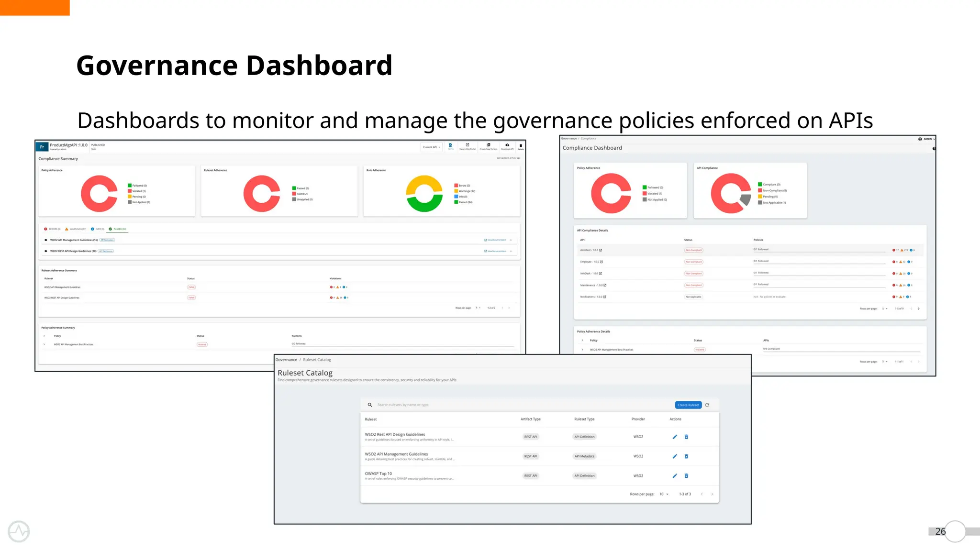Select OWASP Top 10 ruleset name
This screenshot has height=551, width=980.
pyautogui.click(x=378, y=474)
